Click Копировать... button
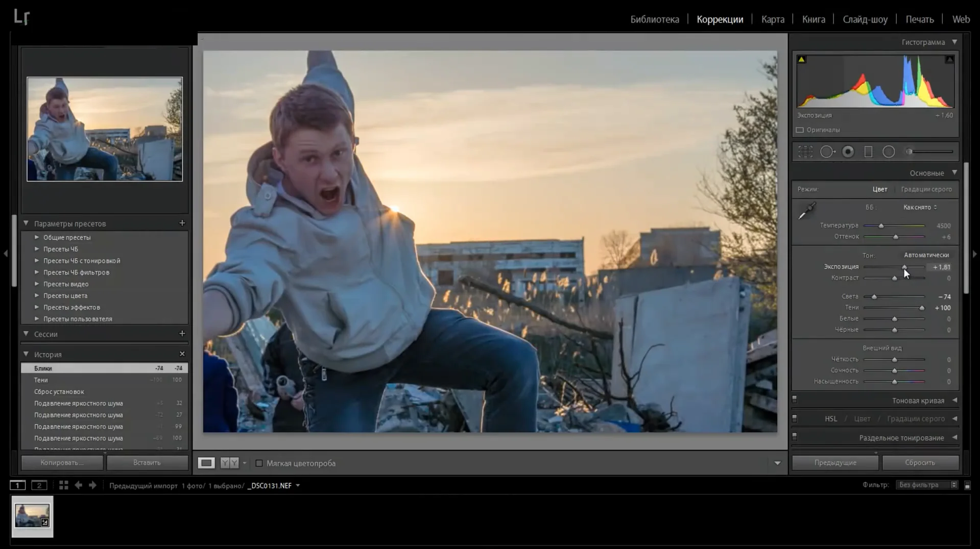The image size is (980, 549). tap(62, 463)
